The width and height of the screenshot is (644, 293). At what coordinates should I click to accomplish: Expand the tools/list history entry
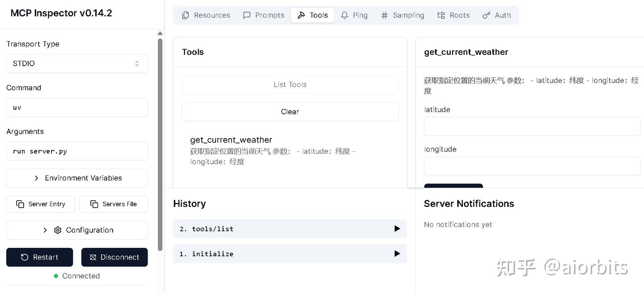(397, 229)
